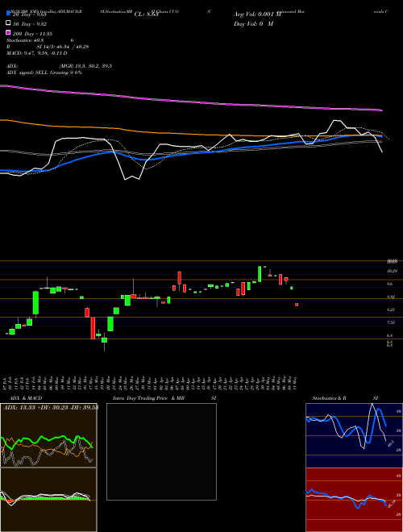Click the 'Avg Vol: 0.001 M' label

[257, 15]
